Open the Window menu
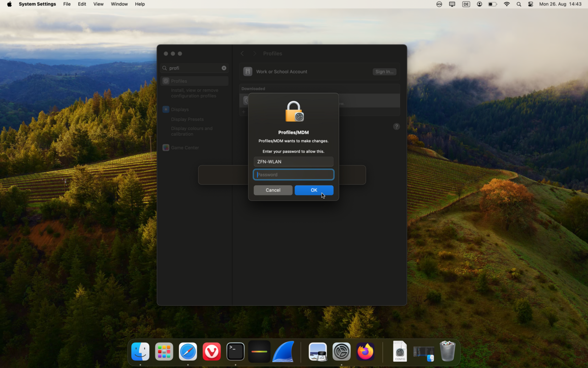 point(119,4)
